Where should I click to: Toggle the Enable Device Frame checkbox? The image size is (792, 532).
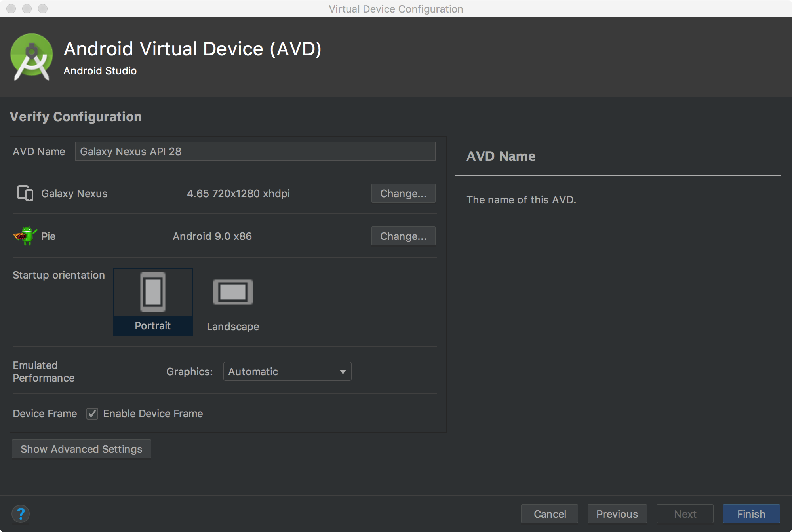click(x=92, y=414)
